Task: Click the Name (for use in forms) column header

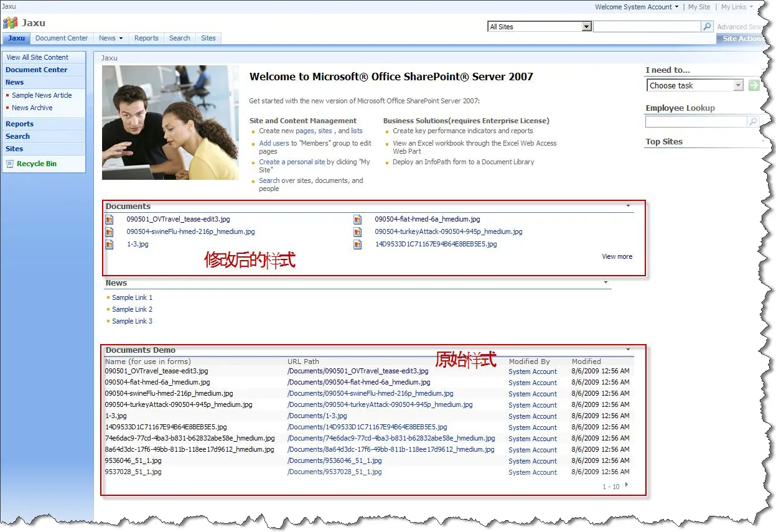Action: pyautogui.click(x=148, y=361)
